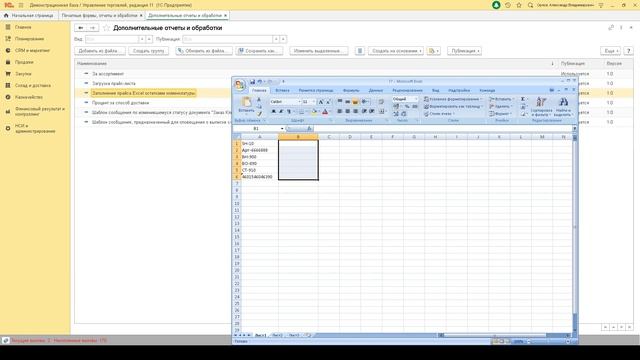
Task: Click the Cut scissors icon in Excel
Action: pos(259,100)
